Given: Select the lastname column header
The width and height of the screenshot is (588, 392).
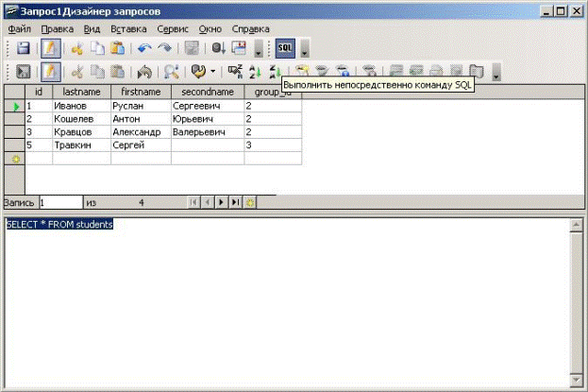Looking at the screenshot, I should point(82,92).
